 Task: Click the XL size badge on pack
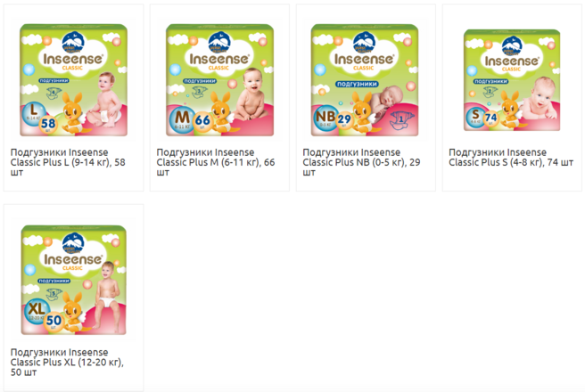point(37,311)
